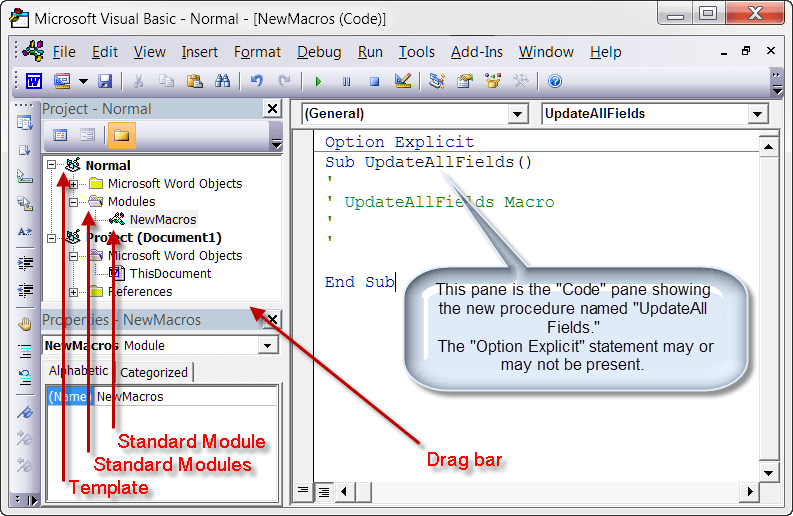Click the (Name) property value field
This screenshot has height=516, width=793.
click(185, 397)
